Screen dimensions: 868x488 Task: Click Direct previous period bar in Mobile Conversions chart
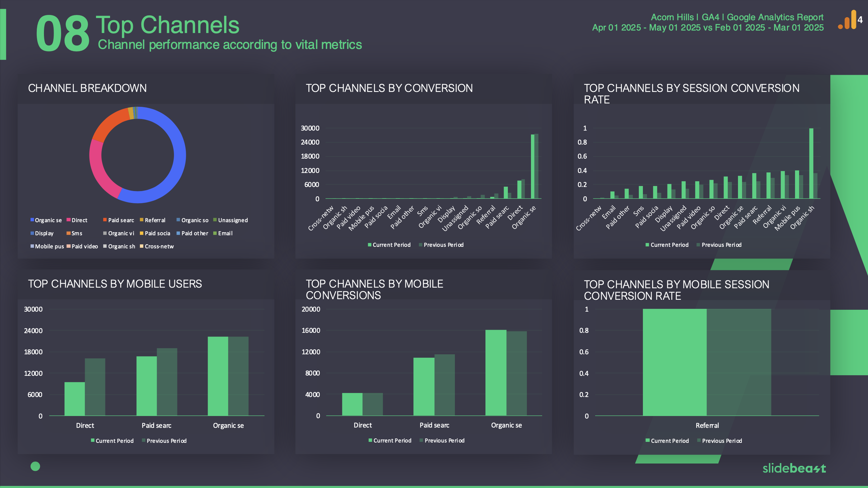click(x=373, y=404)
